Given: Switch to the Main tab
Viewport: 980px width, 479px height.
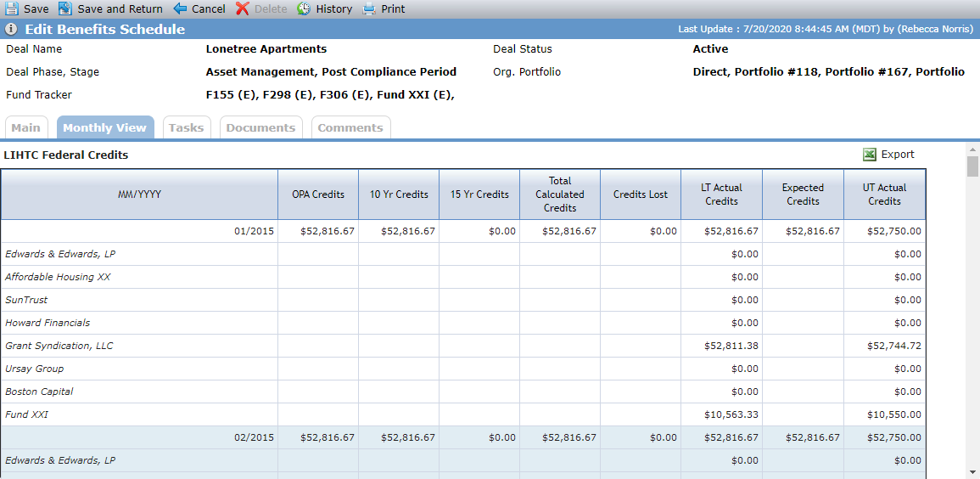Looking at the screenshot, I should (25, 127).
